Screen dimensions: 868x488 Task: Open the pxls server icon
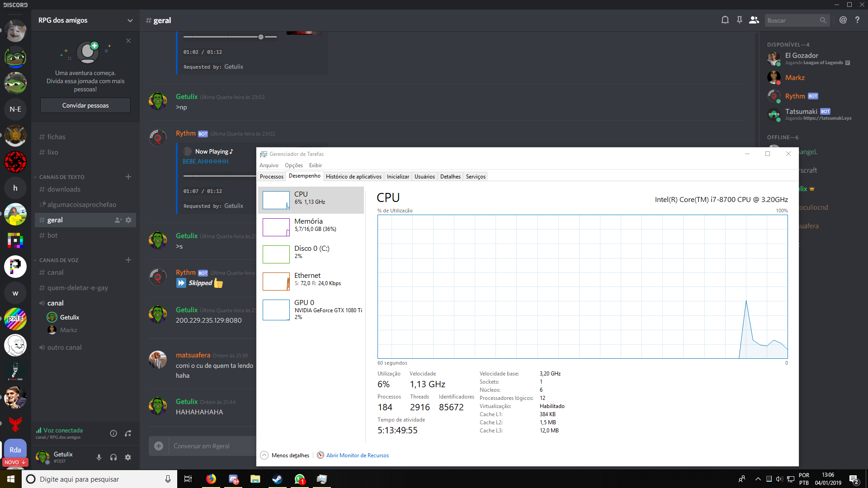[15, 319]
